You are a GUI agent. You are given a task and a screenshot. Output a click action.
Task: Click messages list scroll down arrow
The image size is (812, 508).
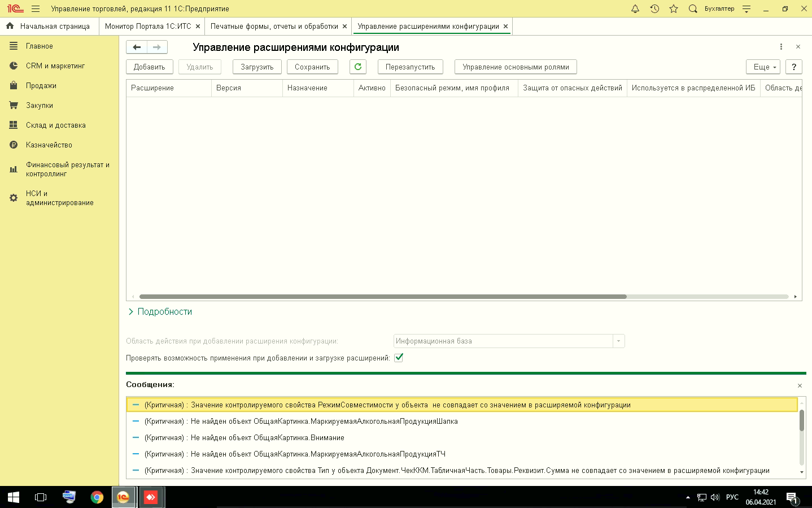pyautogui.click(x=802, y=472)
